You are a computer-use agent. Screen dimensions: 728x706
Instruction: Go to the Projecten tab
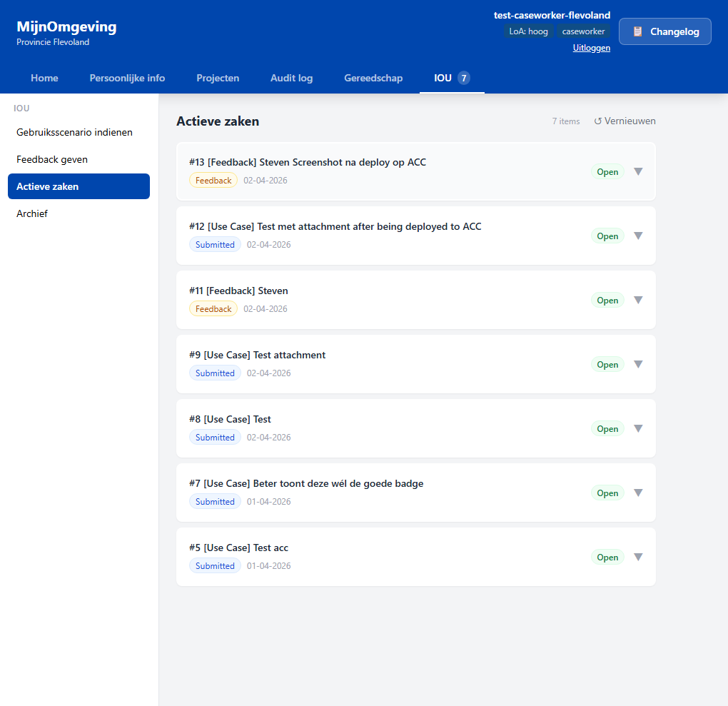tap(218, 78)
